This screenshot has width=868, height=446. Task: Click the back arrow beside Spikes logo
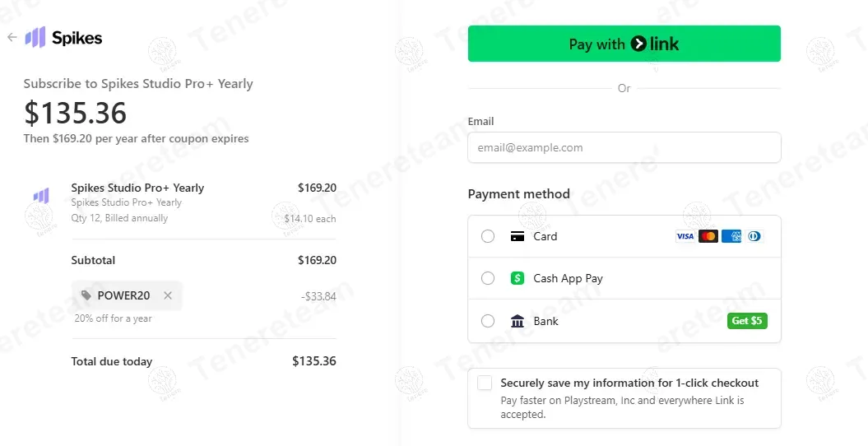pos(12,37)
